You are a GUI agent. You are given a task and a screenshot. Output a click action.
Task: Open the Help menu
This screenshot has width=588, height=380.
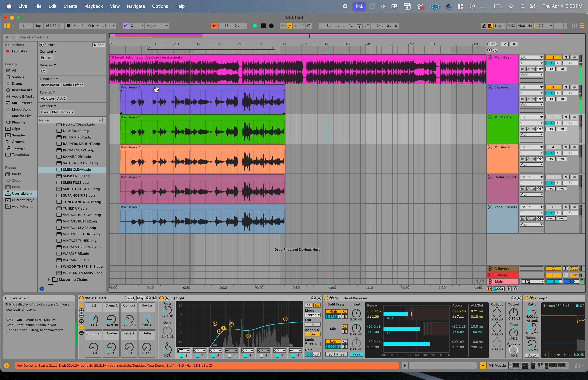(180, 6)
